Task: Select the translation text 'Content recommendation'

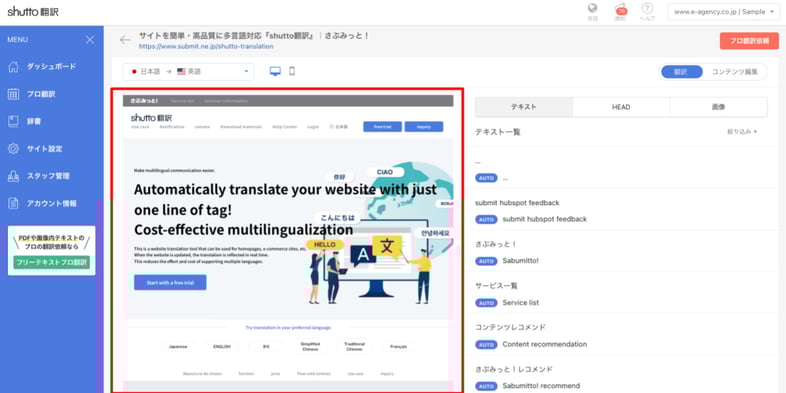Action: point(544,344)
